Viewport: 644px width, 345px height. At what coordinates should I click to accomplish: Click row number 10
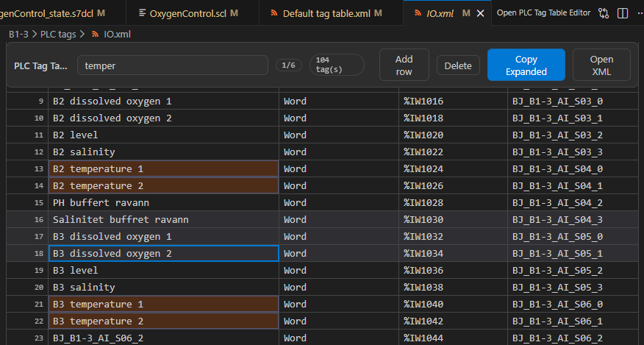coord(39,118)
